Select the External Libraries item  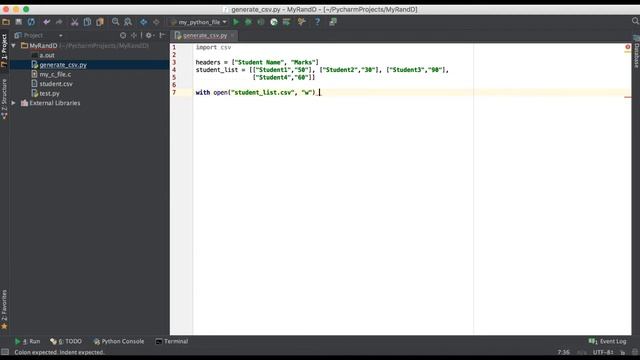55,103
